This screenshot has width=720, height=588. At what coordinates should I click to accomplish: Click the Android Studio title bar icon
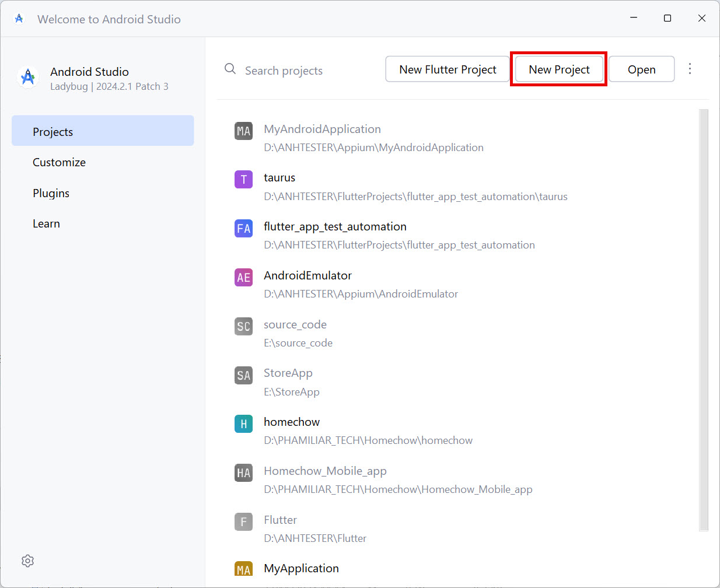19,19
